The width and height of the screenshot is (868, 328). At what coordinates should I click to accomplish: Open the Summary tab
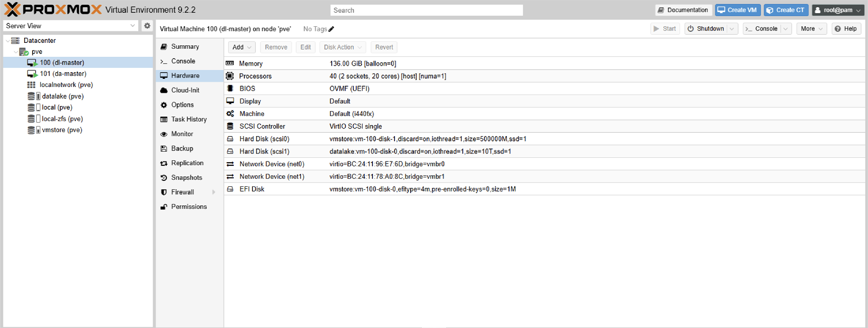click(189, 47)
